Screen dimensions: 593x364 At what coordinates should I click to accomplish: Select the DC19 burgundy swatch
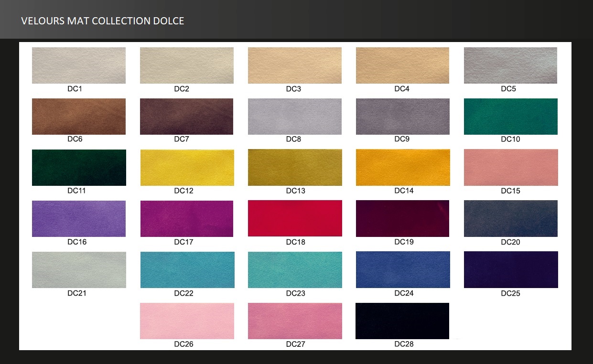(402, 219)
